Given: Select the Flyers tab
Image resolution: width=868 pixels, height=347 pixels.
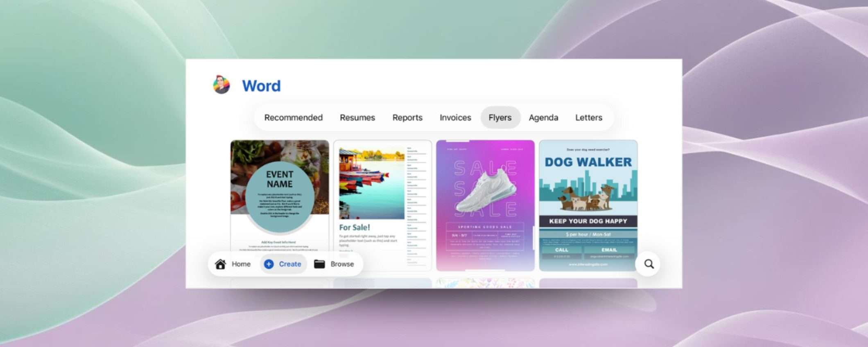Looking at the screenshot, I should click(500, 118).
